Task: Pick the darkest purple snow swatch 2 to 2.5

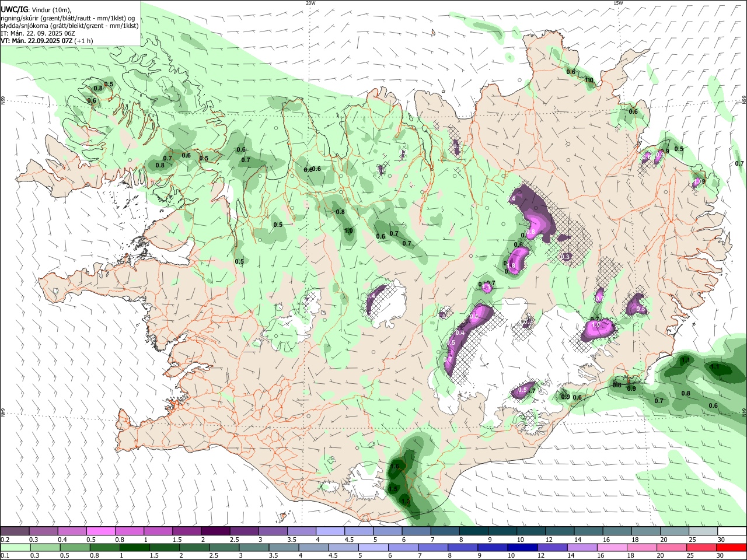Action: tap(216, 531)
